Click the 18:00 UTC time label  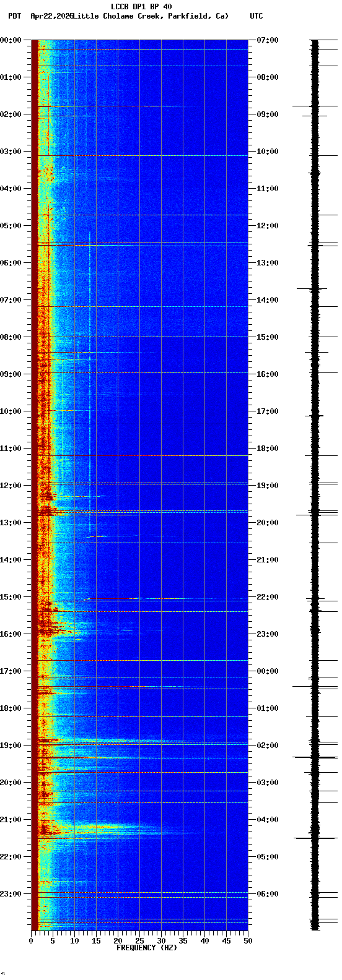[268, 449]
